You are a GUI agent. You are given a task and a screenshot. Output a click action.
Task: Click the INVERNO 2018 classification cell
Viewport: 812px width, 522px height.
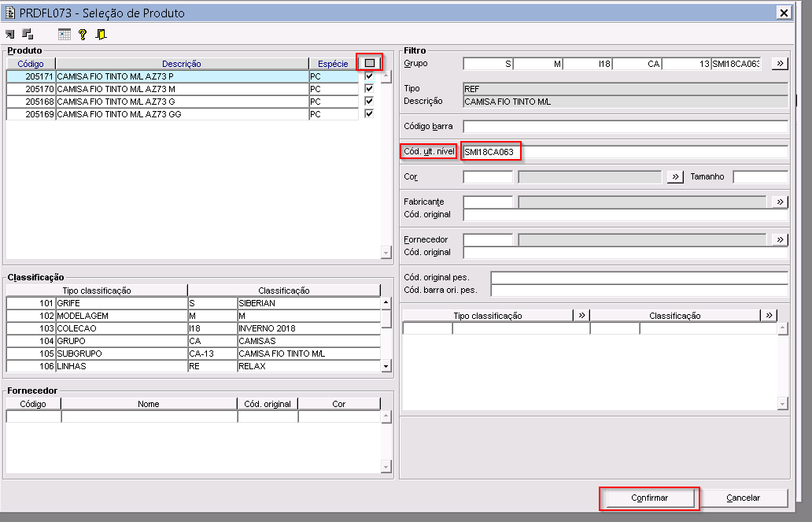click(x=308, y=328)
